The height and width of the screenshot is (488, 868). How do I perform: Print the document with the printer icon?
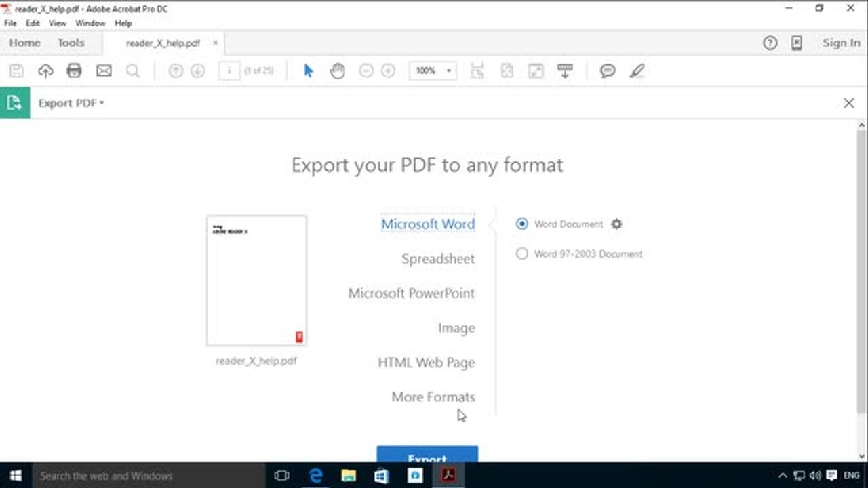(74, 70)
